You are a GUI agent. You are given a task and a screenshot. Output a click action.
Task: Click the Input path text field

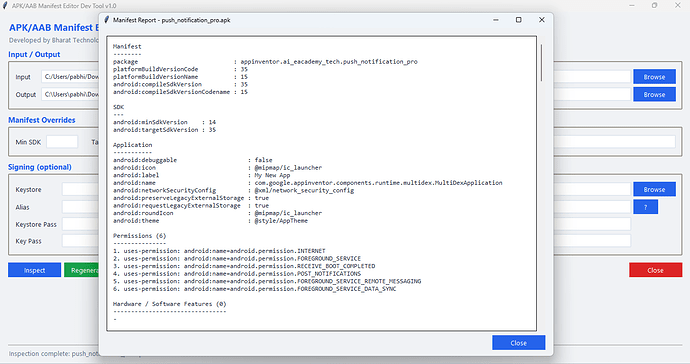point(70,77)
